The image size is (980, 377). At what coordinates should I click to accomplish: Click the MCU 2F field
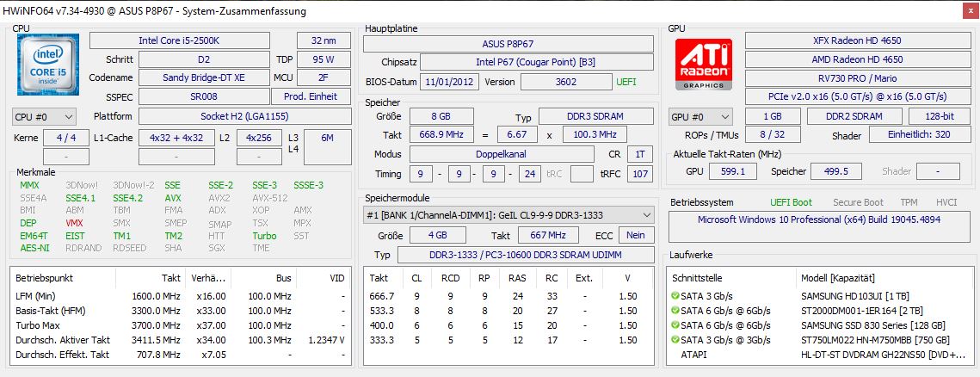tap(324, 78)
